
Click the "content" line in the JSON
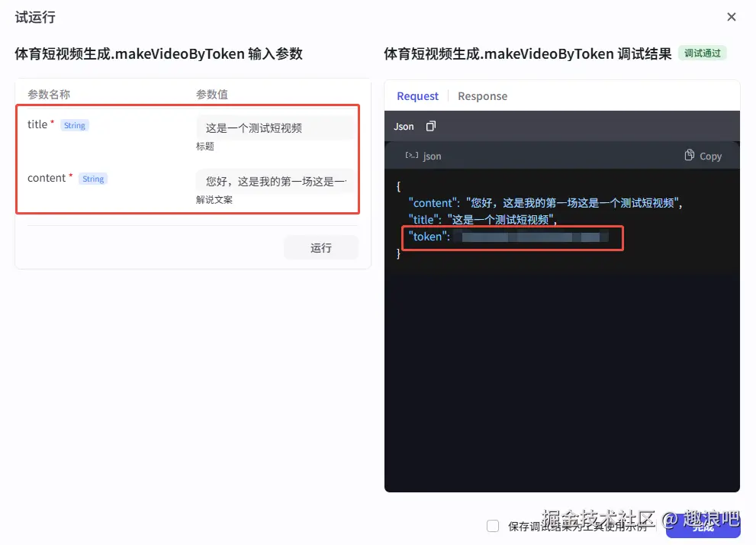[545, 203]
